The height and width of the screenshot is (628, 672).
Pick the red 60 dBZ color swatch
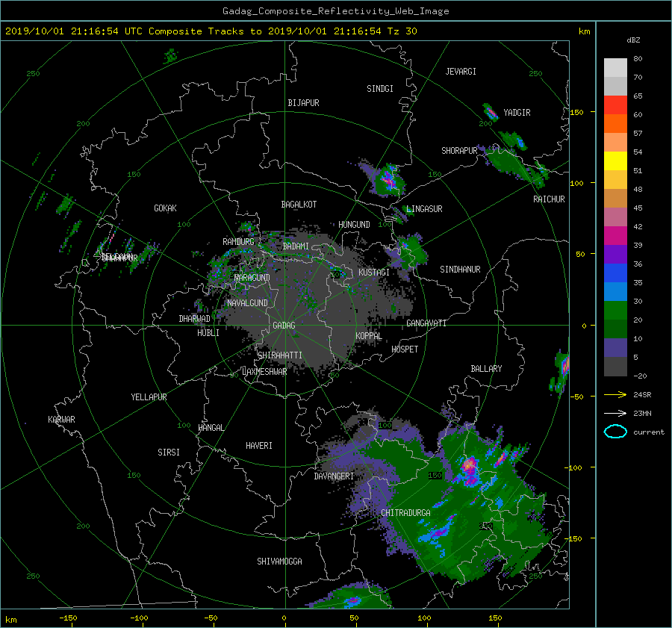click(615, 105)
